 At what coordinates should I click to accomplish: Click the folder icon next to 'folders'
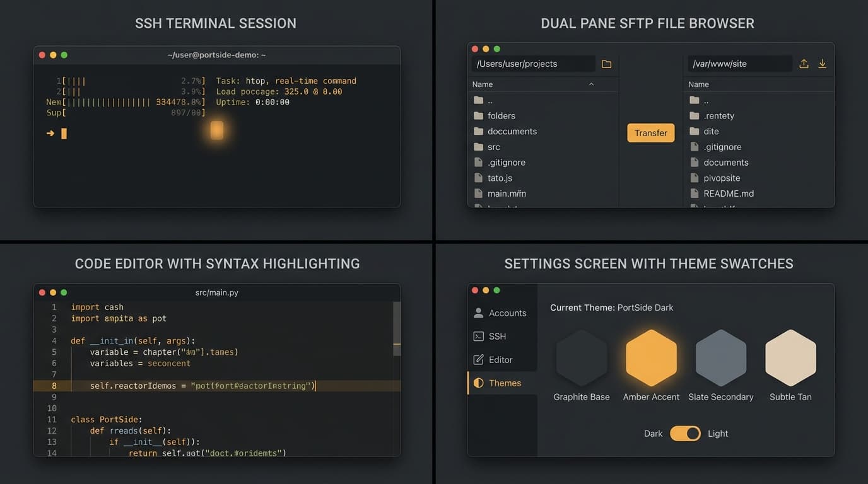click(478, 115)
